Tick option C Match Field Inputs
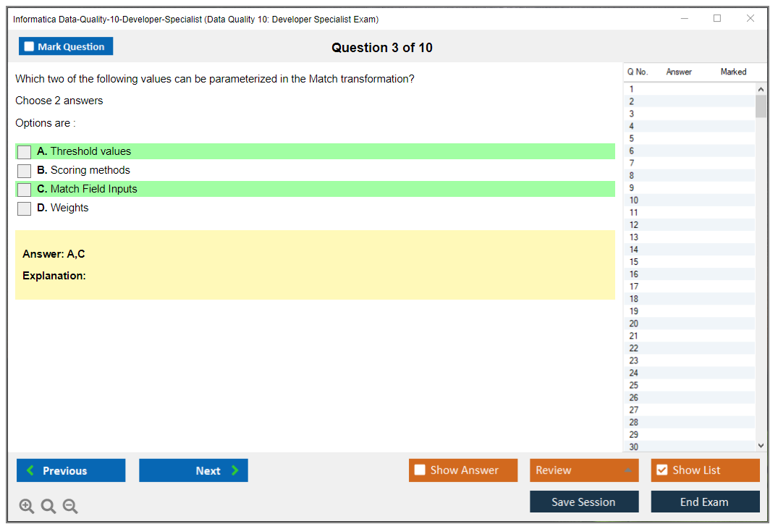This screenshot has height=532, width=778. [25, 190]
